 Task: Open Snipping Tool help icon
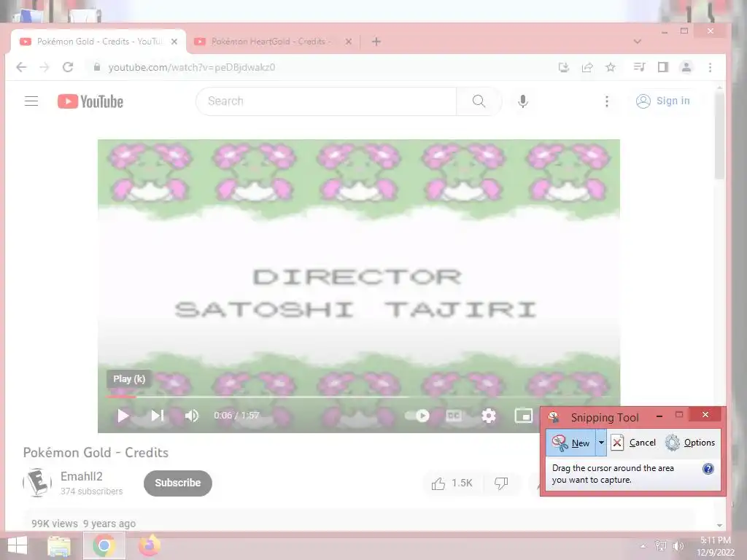[708, 469]
